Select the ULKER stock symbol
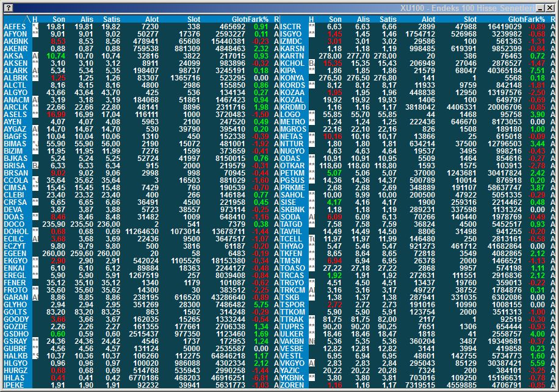The width and height of the screenshot is (559, 392). [292, 334]
